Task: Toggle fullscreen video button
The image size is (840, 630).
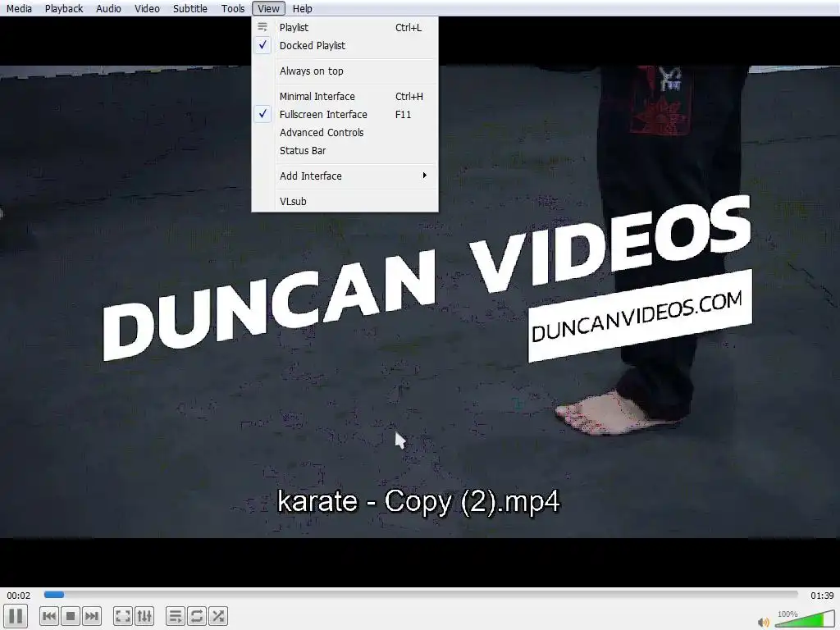Action: click(123, 616)
